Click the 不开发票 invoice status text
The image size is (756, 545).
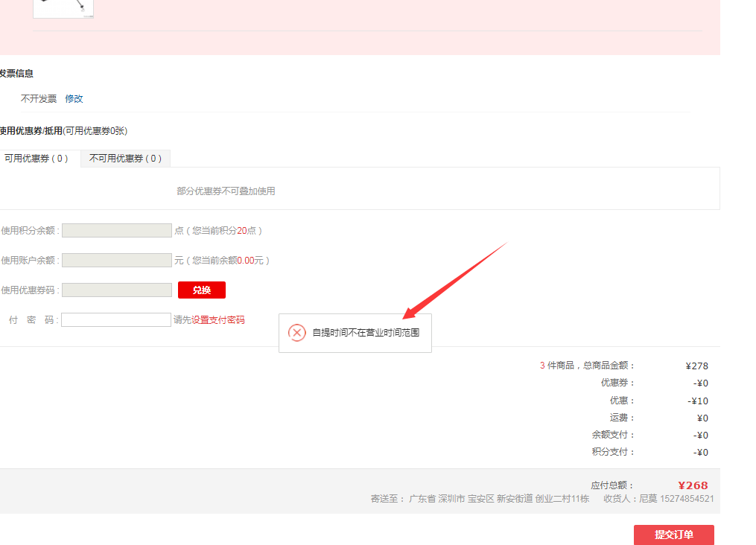point(39,99)
